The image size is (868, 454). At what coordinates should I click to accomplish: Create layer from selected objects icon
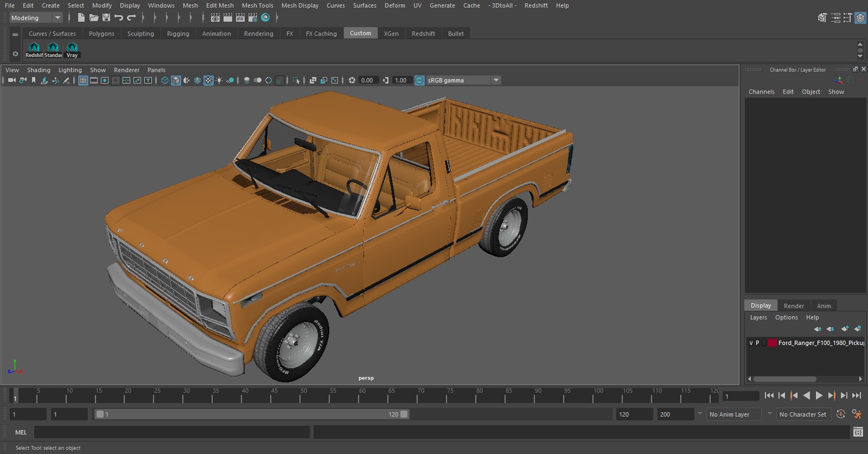coord(858,329)
